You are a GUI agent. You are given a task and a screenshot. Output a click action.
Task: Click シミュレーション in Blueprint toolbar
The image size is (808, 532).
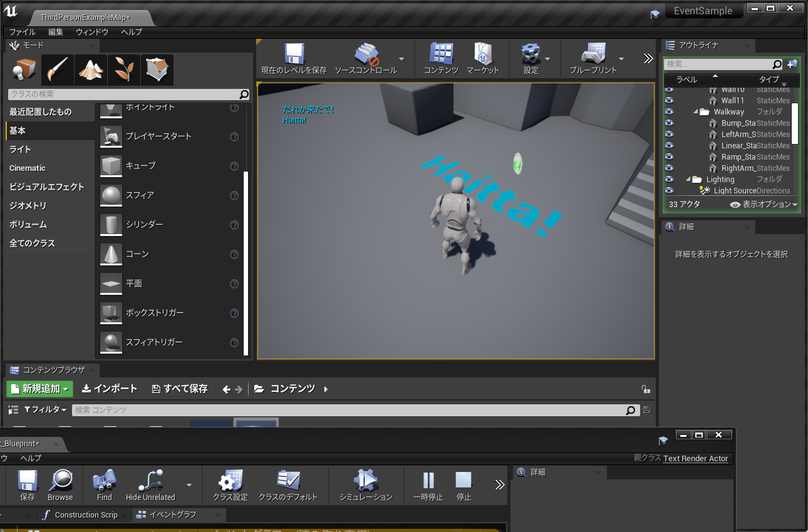coord(366,481)
